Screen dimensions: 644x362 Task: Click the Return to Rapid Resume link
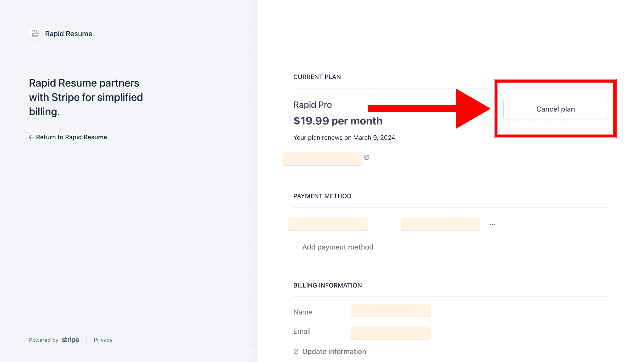pos(71,137)
